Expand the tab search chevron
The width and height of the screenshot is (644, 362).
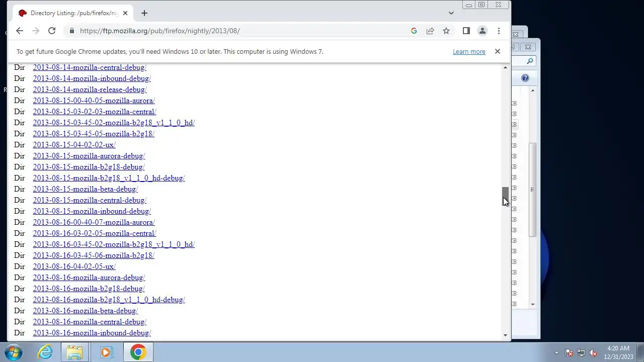click(451, 13)
